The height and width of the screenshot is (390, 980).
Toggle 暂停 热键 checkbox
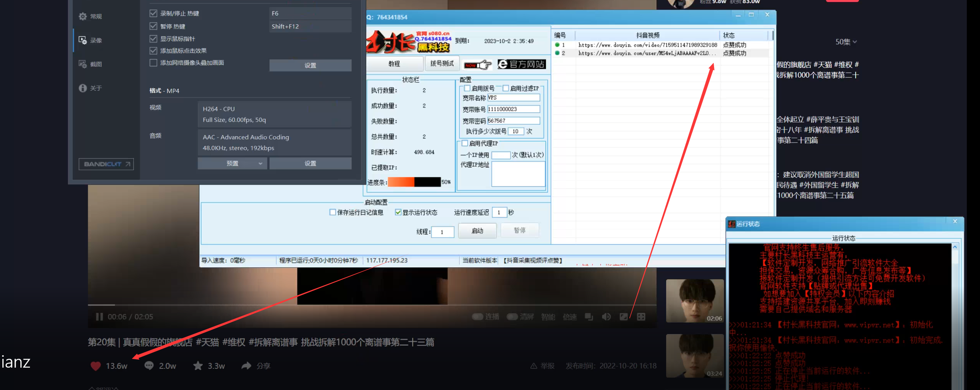click(x=153, y=26)
